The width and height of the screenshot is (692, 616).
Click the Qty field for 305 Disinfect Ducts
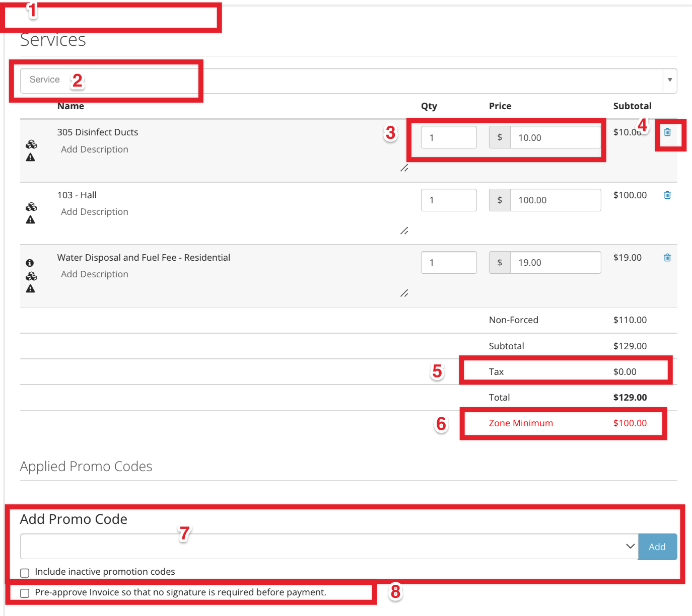click(449, 137)
